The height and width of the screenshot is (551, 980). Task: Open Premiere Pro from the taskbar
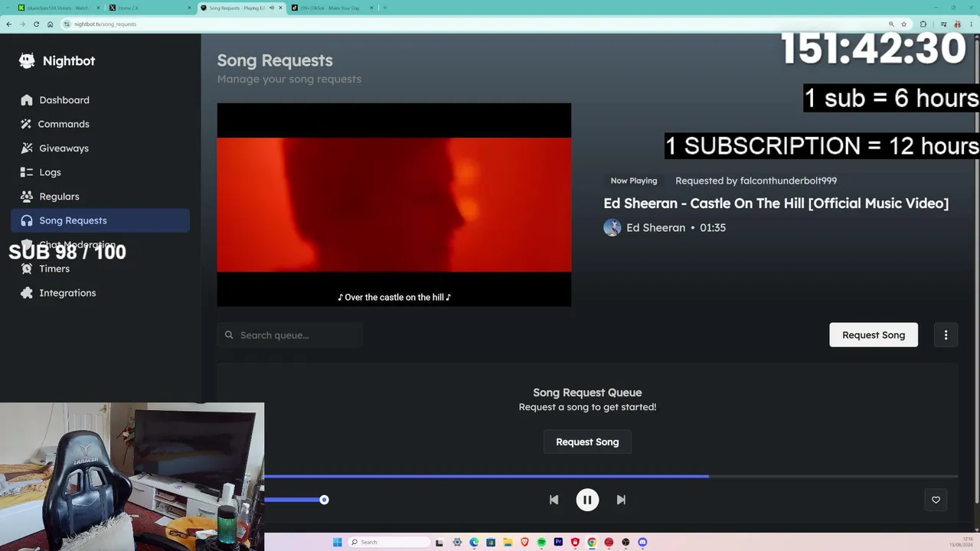pos(558,543)
